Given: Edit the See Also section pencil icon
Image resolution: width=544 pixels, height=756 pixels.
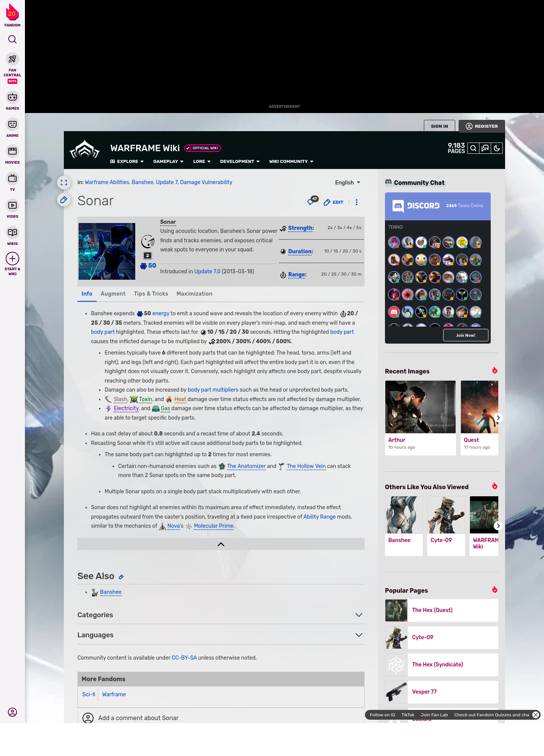Looking at the screenshot, I should coord(121,577).
